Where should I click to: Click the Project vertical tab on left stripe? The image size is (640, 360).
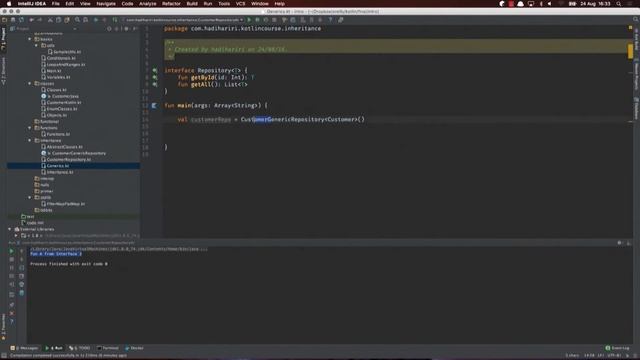click(x=3, y=39)
